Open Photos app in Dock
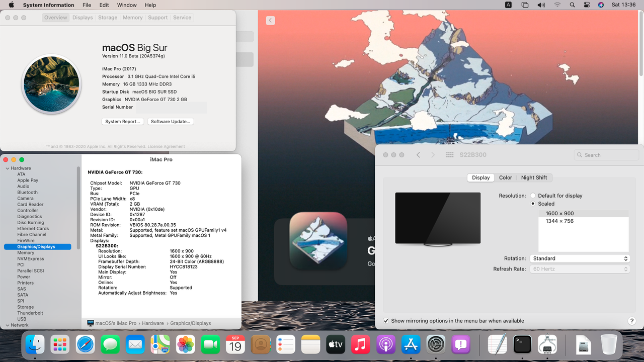The height and width of the screenshot is (362, 644). coord(186,344)
